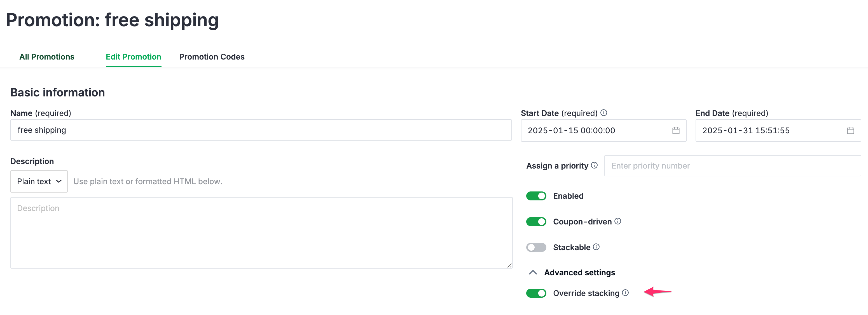Open the Start Date calendar picker icon

[x=676, y=131]
